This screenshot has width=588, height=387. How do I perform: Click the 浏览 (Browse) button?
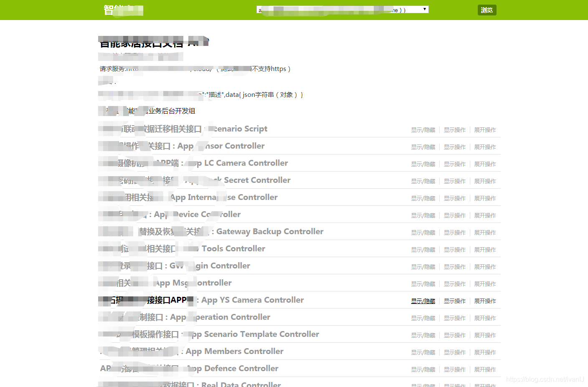pyautogui.click(x=487, y=10)
